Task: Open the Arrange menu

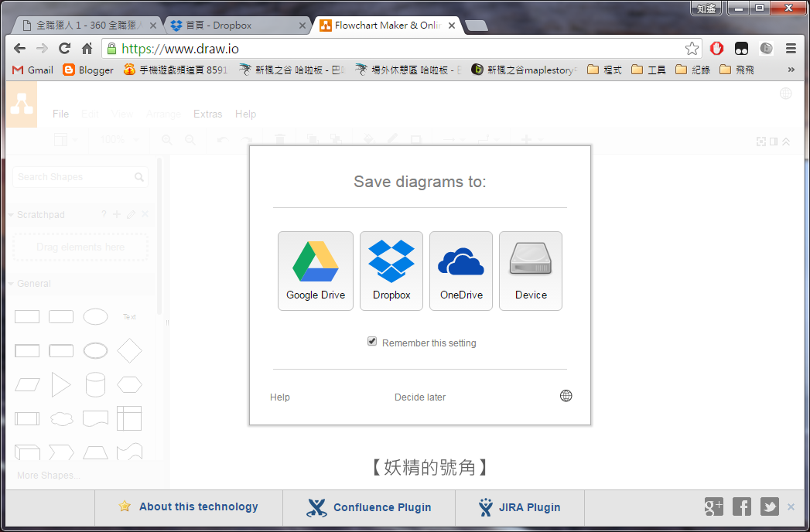Action: (x=163, y=114)
